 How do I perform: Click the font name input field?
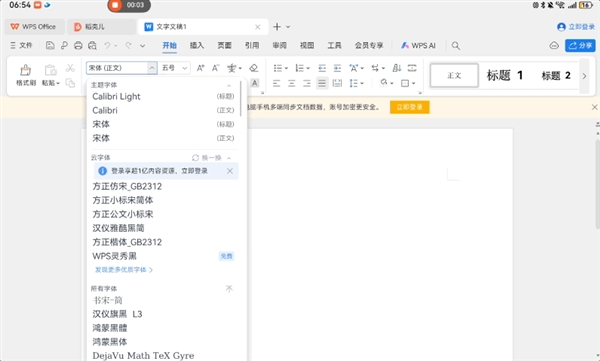[x=117, y=68]
